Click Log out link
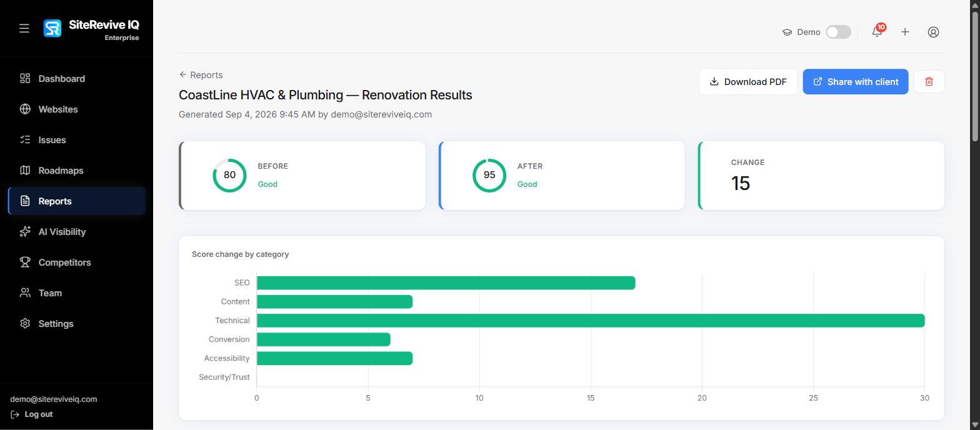This screenshot has width=980, height=430. coord(32,414)
